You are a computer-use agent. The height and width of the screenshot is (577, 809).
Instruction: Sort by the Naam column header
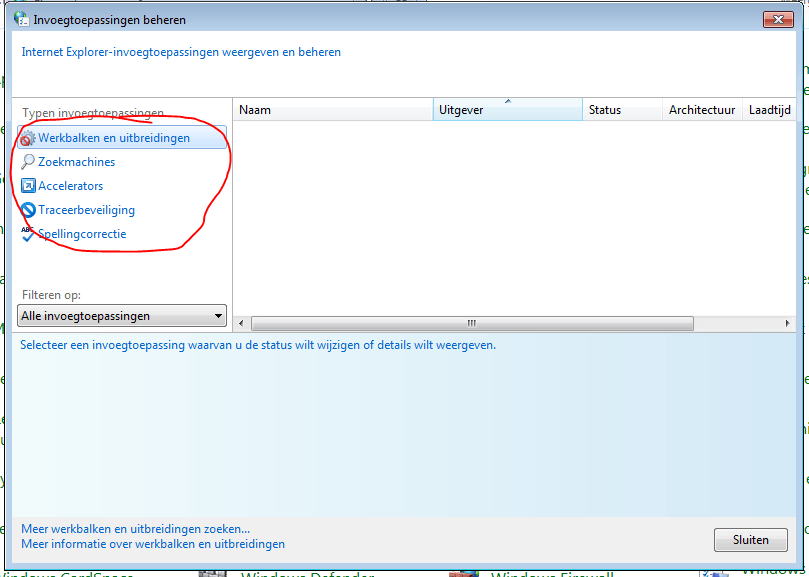coord(333,109)
